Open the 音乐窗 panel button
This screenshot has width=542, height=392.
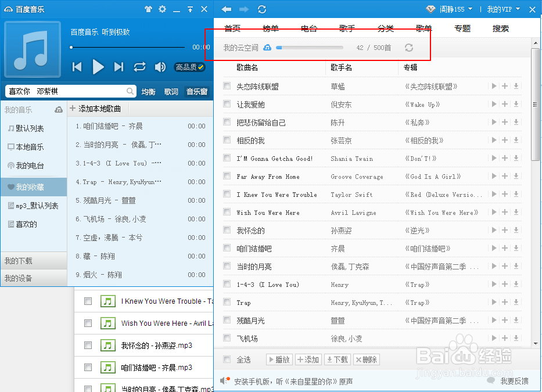pos(197,92)
